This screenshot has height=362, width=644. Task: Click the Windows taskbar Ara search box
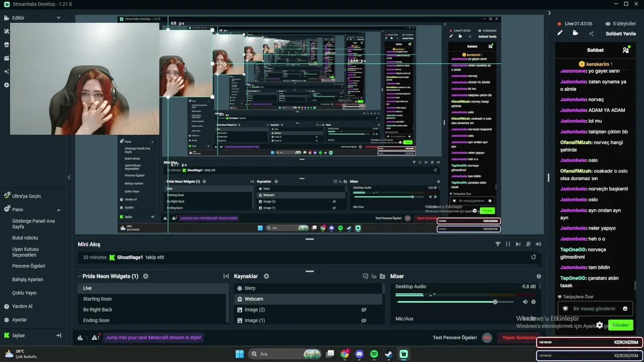coord(285,354)
